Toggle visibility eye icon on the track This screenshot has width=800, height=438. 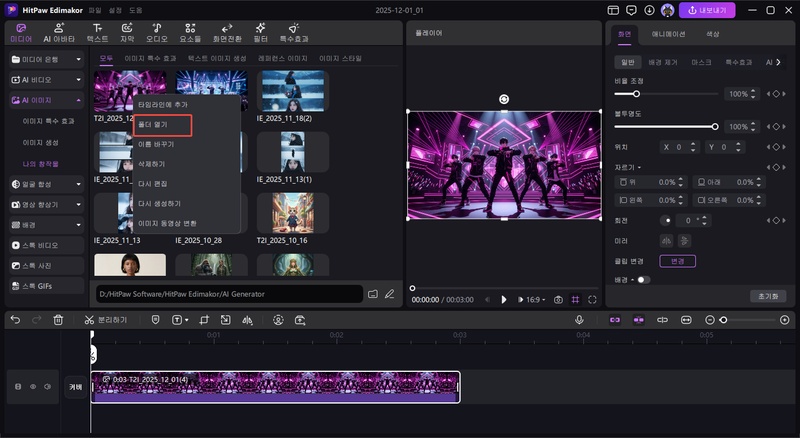(32, 386)
